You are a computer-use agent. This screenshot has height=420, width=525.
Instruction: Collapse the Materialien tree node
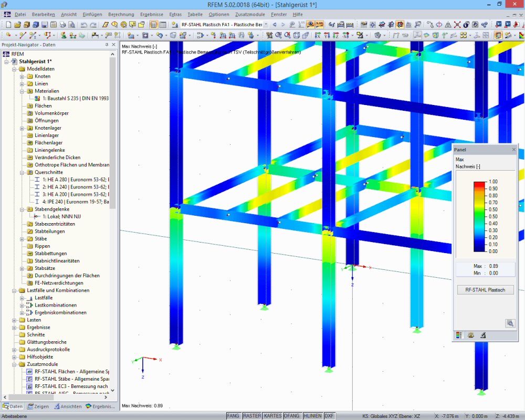pos(22,91)
